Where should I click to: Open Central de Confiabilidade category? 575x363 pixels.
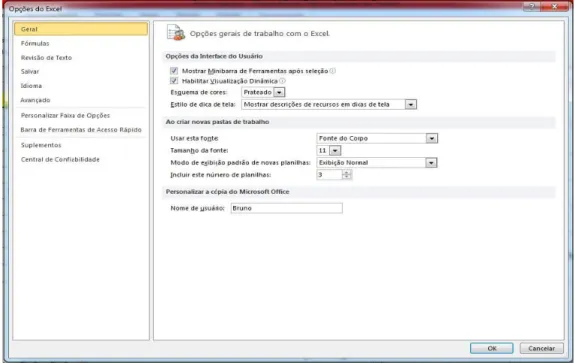81,160
